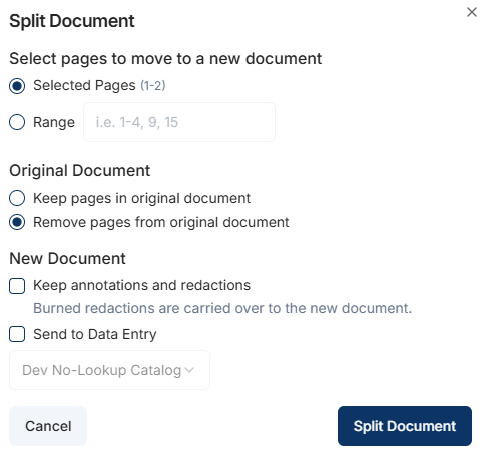490x456 pixels.
Task: Click the Burned redactions helper text
Action: pos(223,308)
